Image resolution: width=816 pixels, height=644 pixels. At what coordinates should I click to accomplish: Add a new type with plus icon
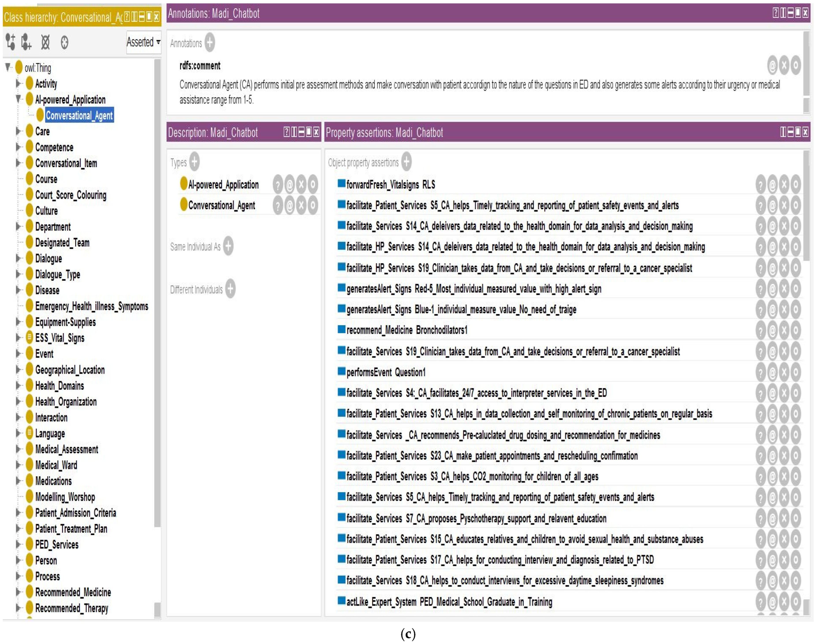pos(195,162)
